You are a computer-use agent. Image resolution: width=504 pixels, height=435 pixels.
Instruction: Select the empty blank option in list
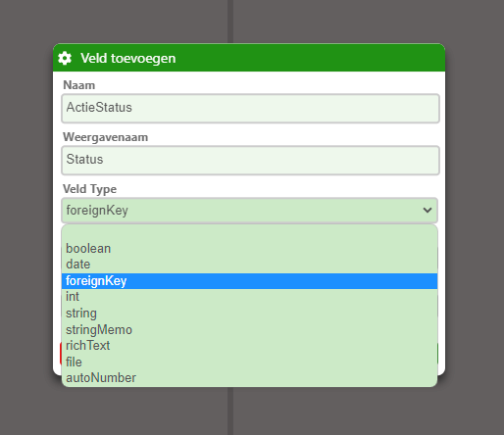point(249,233)
